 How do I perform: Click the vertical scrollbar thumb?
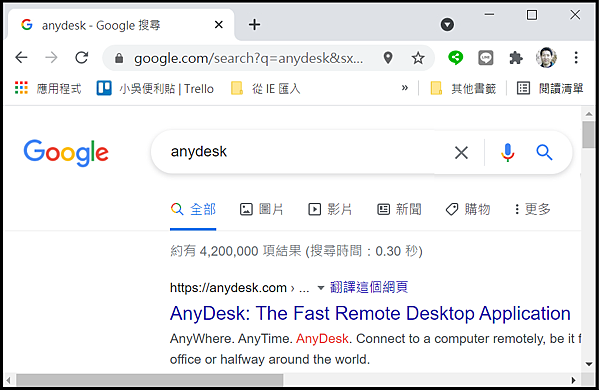pos(589,134)
